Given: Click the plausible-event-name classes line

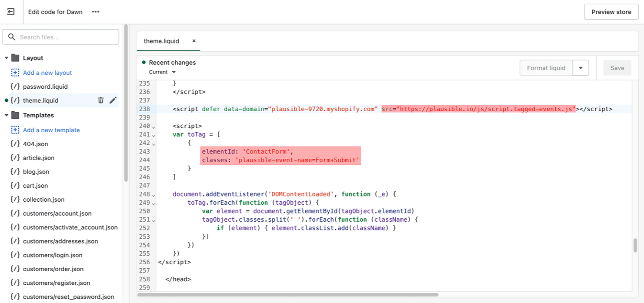Looking at the screenshot, I should point(281,160).
